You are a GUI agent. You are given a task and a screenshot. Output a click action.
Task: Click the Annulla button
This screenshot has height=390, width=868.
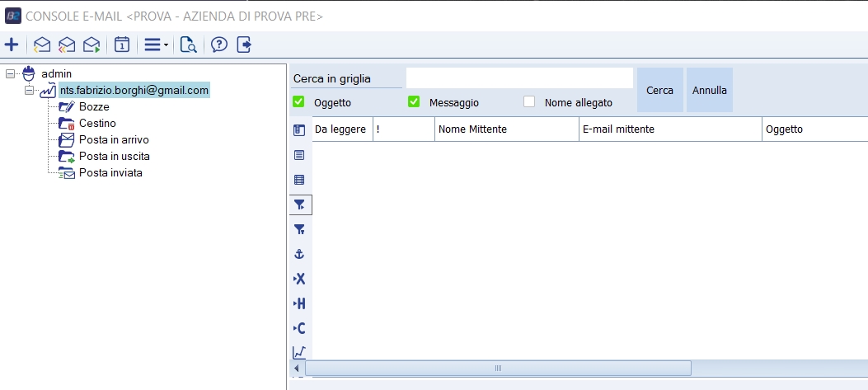[710, 91]
